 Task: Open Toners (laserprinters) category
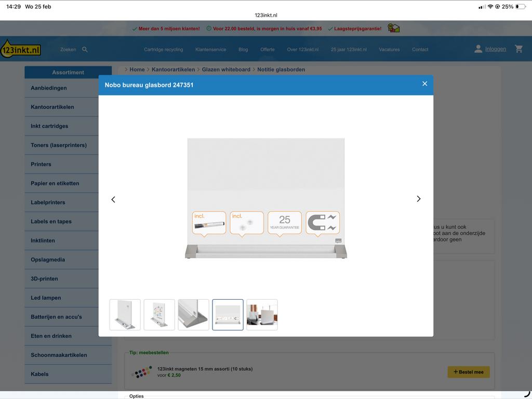[x=62, y=145]
